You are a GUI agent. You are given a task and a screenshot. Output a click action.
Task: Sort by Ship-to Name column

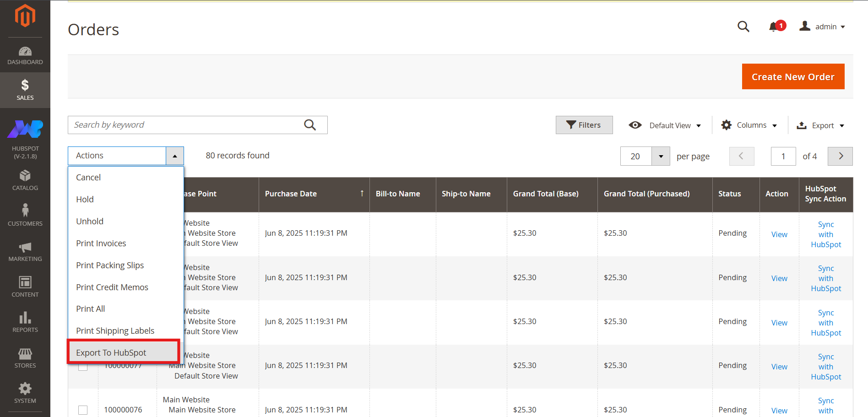click(x=472, y=194)
